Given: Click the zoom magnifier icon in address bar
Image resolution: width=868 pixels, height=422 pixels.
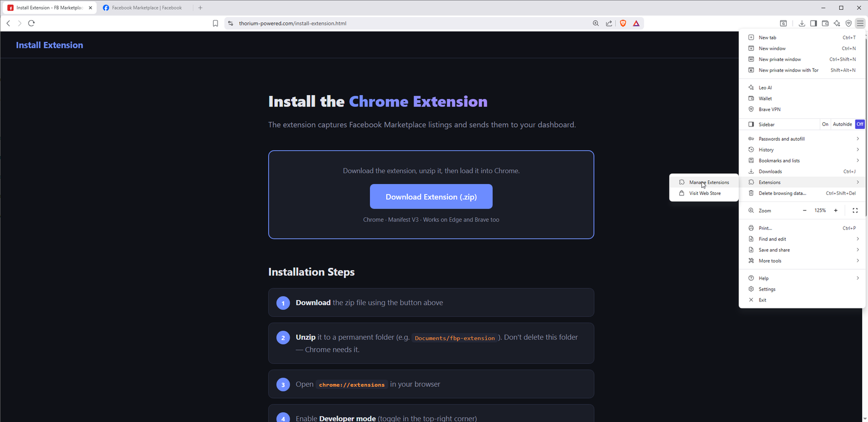Looking at the screenshot, I should 596,23.
